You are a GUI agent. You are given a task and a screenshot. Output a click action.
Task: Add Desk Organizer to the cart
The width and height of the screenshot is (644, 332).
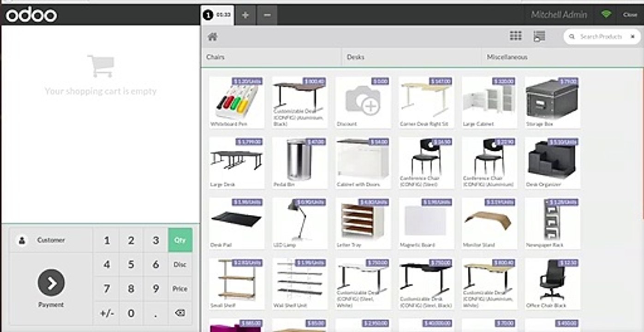[x=553, y=163]
